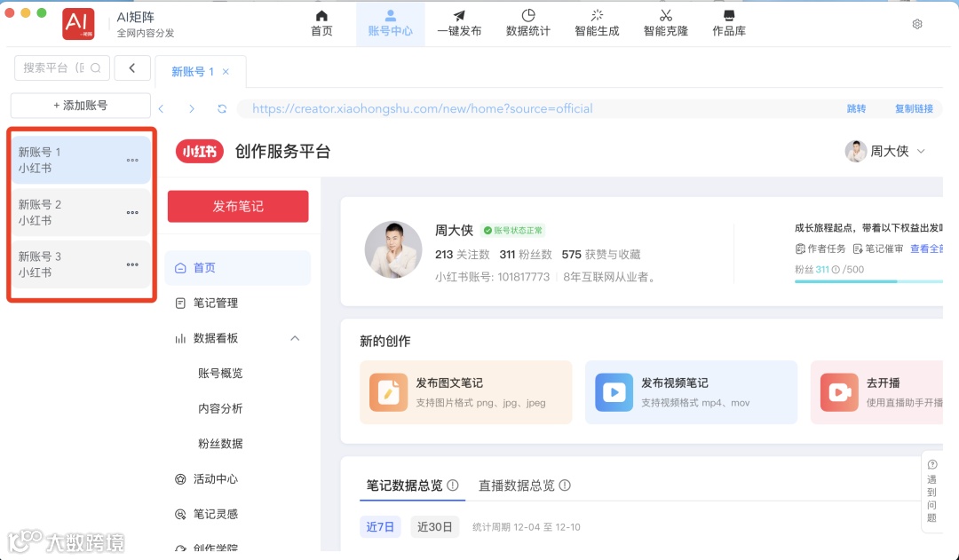The height and width of the screenshot is (560, 959).
Task: Open more options for 新账号 2
Action: click(132, 213)
